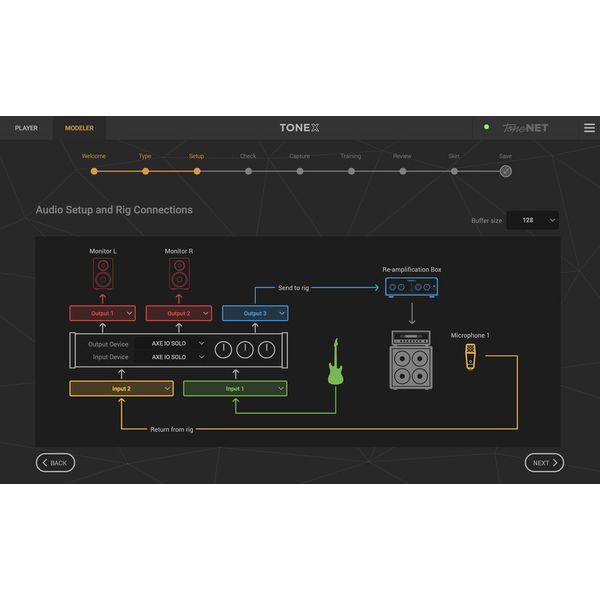This screenshot has width=600, height=600.
Task: Switch to the Modeler tab
Action: pos(79,128)
